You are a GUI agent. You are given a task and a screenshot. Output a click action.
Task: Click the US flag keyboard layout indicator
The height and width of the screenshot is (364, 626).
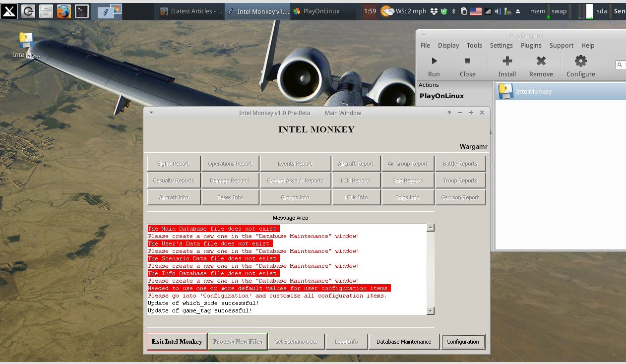475,11
